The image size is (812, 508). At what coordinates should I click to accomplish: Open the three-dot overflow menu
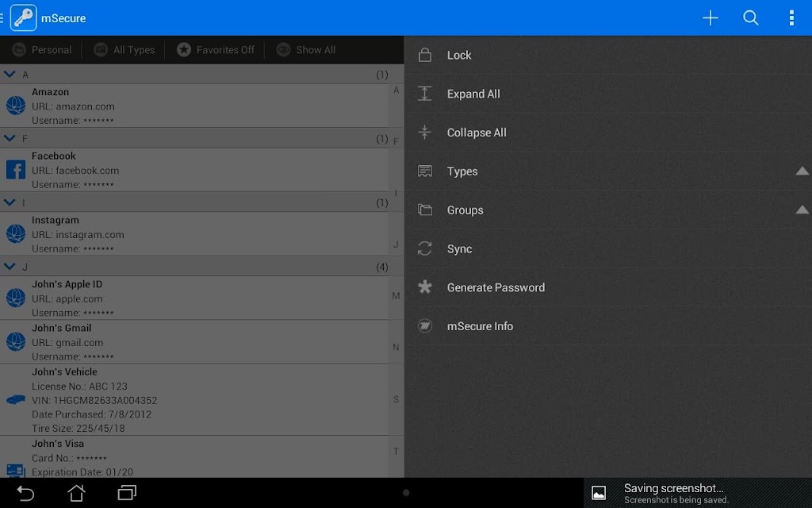tap(791, 18)
